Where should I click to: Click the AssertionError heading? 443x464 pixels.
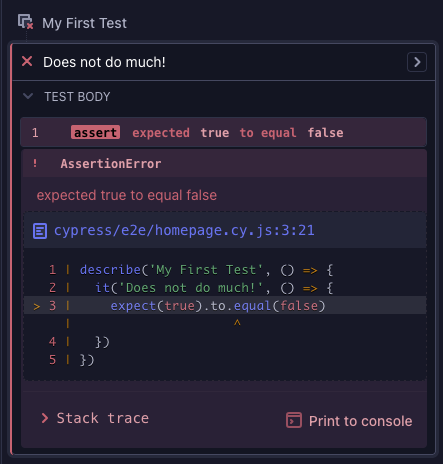tap(111, 164)
